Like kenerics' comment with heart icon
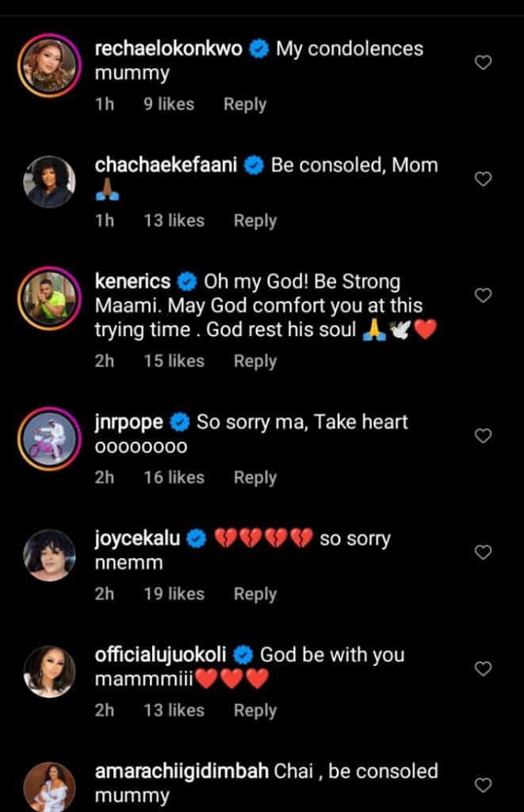524x812 pixels. tap(483, 296)
